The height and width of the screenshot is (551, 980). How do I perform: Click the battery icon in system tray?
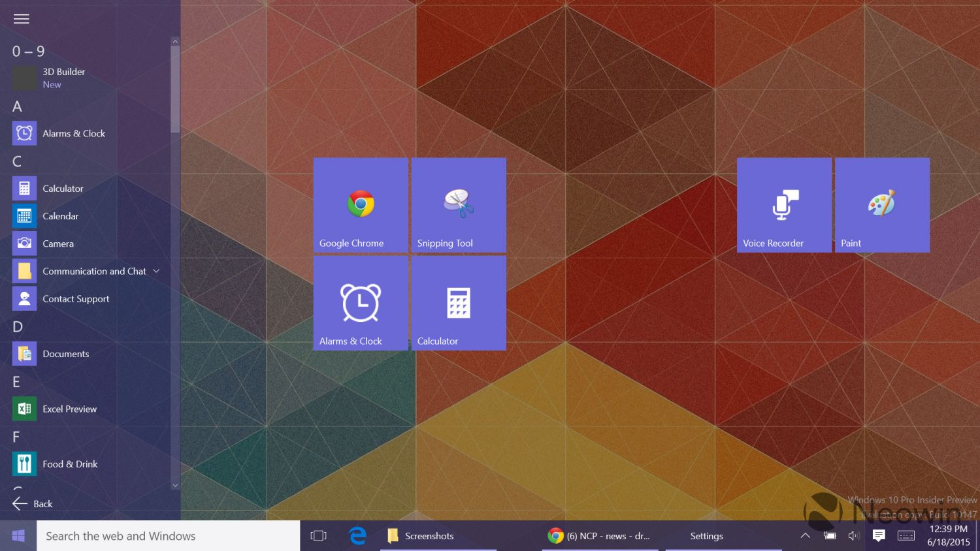pos(830,536)
